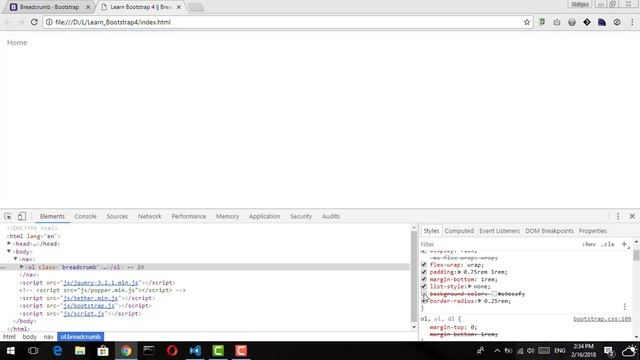Click the Styles pane scrollbar thumb
This screenshot has height=360, width=640.
pos(636,254)
